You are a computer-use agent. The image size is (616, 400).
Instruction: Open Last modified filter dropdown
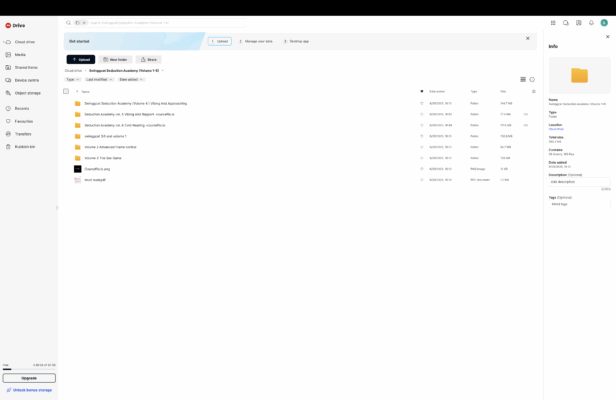click(98, 79)
